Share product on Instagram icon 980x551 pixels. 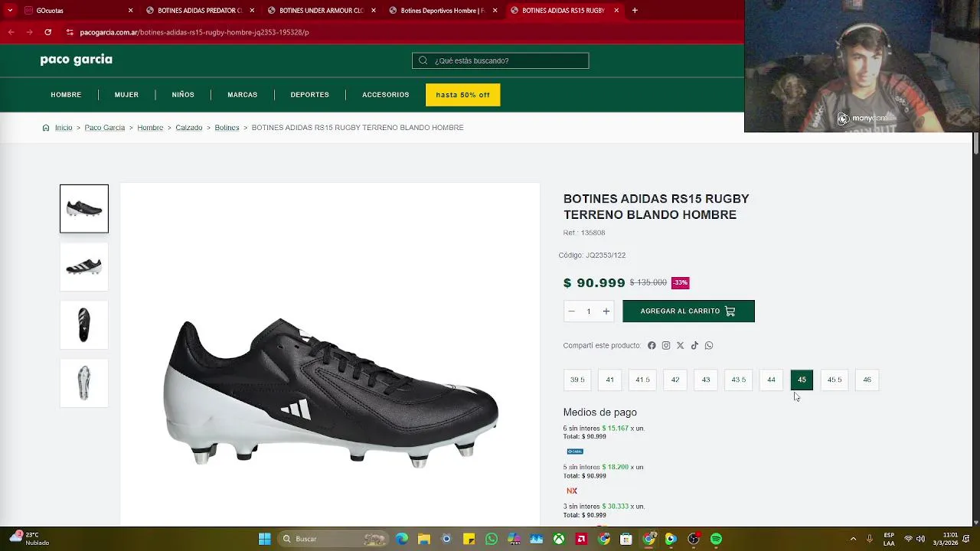coord(666,346)
